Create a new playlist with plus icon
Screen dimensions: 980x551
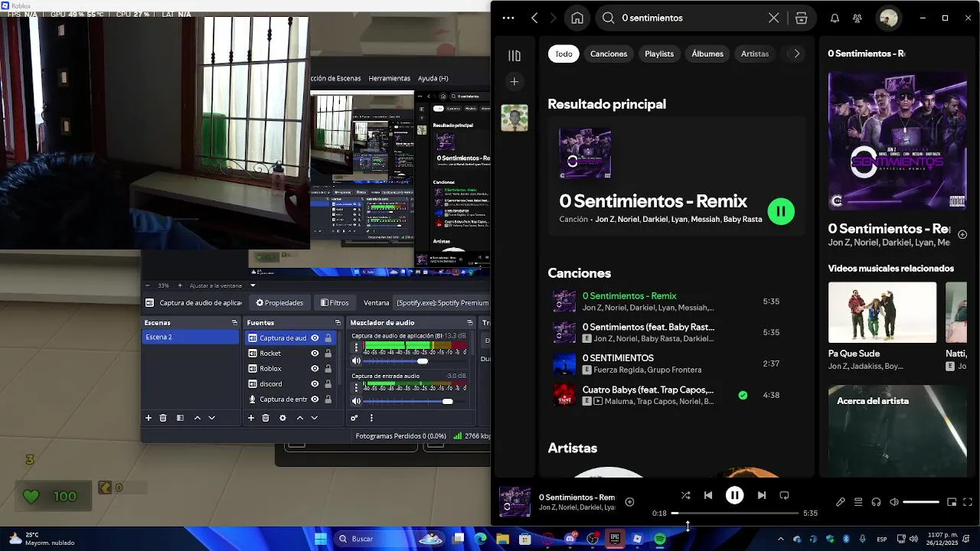coord(514,81)
